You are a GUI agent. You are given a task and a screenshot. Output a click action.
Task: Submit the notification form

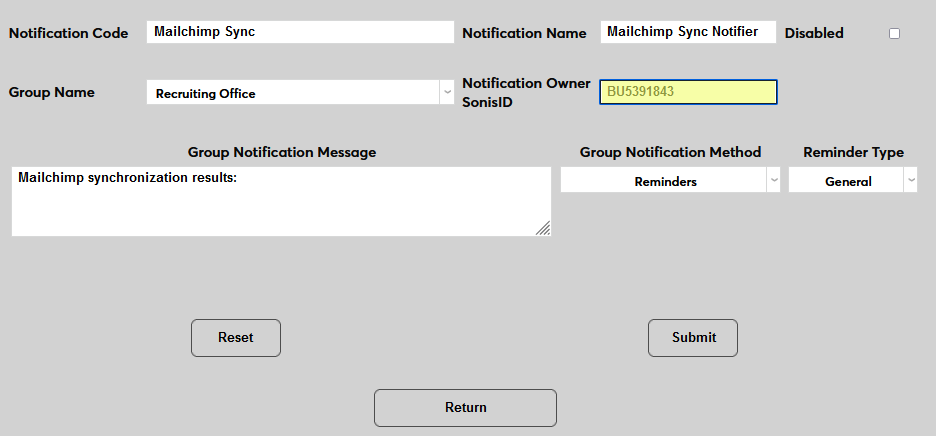click(x=693, y=338)
